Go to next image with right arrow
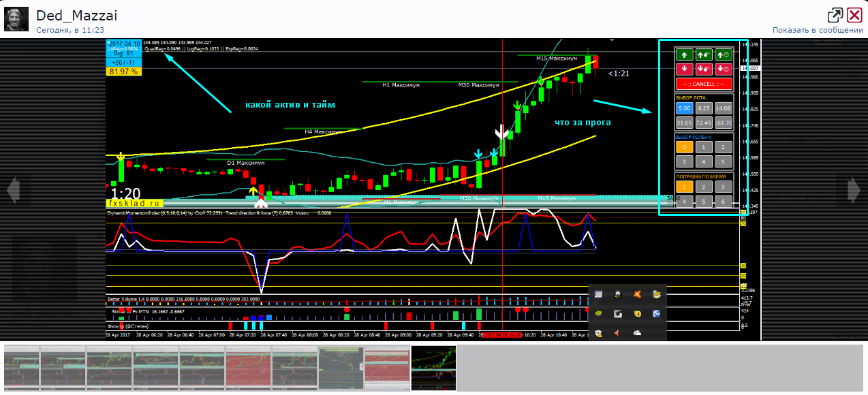 coord(854,190)
